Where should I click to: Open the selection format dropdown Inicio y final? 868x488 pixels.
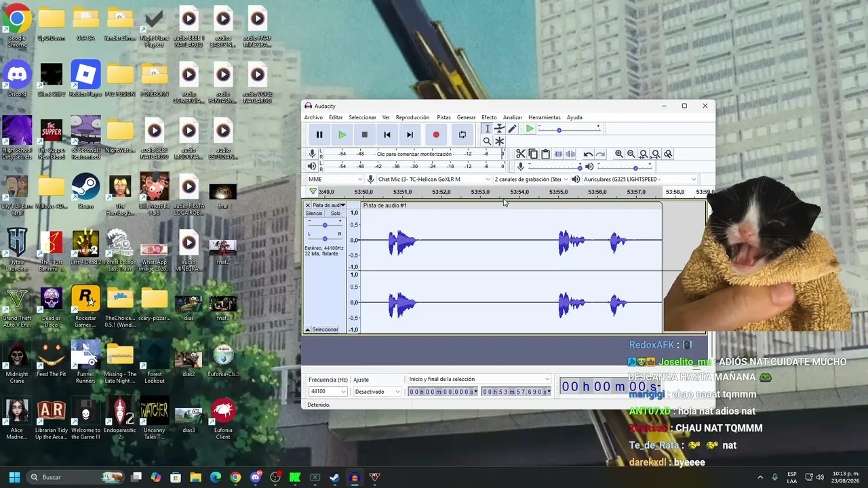click(479, 380)
